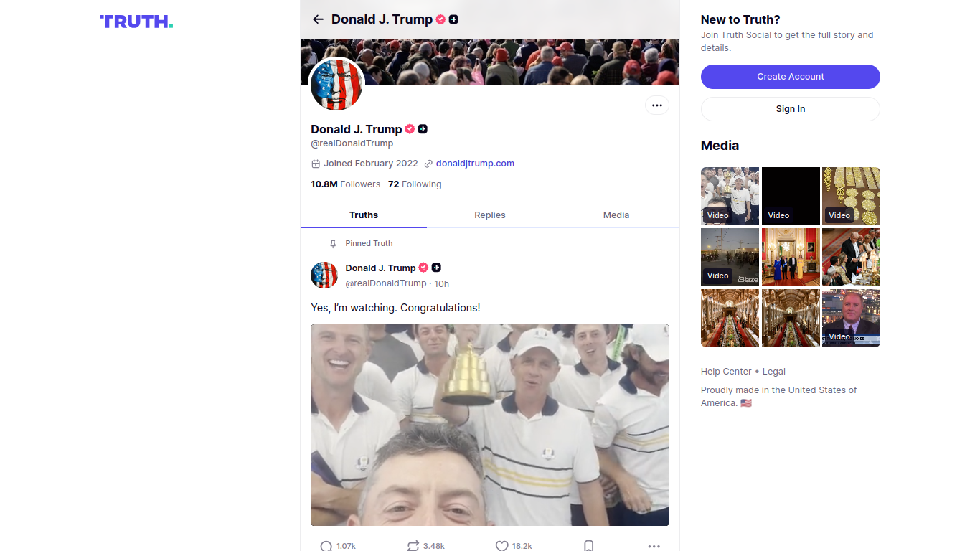
Task: Open the donaldjtrump.com link
Action: pos(475,164)
